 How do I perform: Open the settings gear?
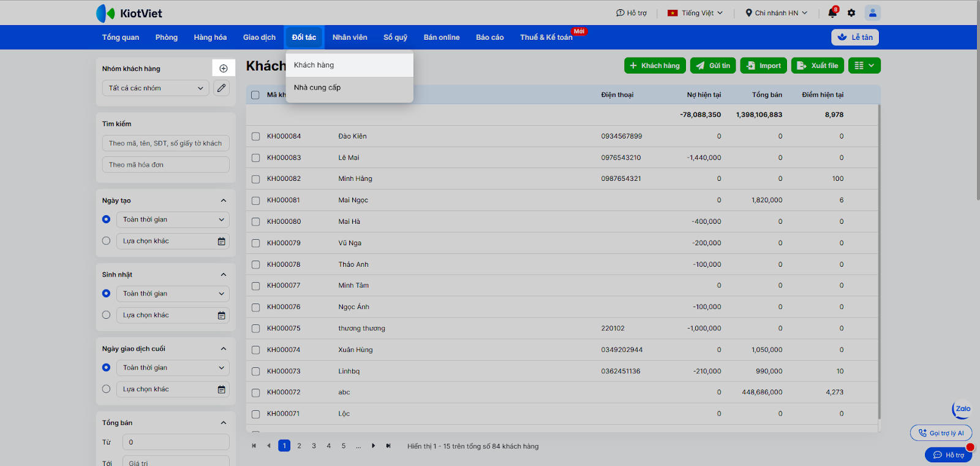coord(851,13)
